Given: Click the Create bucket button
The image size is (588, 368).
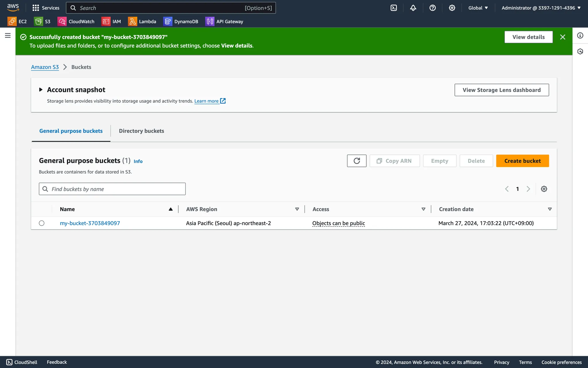Looking at the screenshot, I should [x=522, y=161].
